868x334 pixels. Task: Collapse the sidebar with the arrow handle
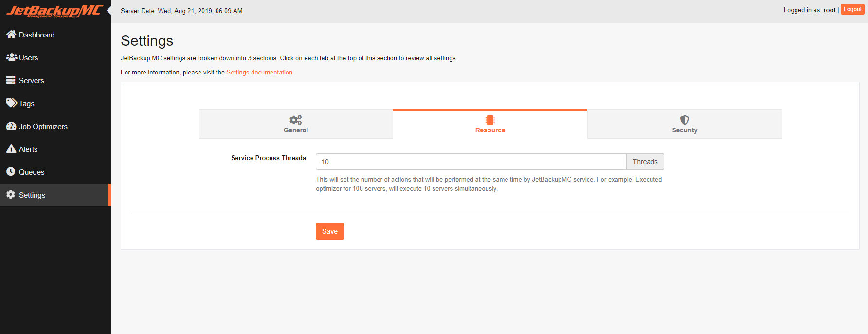point(108,10)
